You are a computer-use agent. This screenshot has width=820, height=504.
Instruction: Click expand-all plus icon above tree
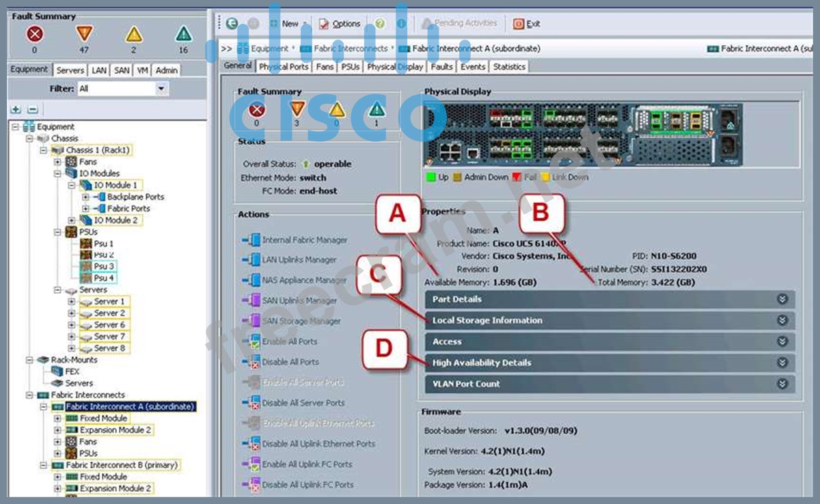[x=16, y=110]
